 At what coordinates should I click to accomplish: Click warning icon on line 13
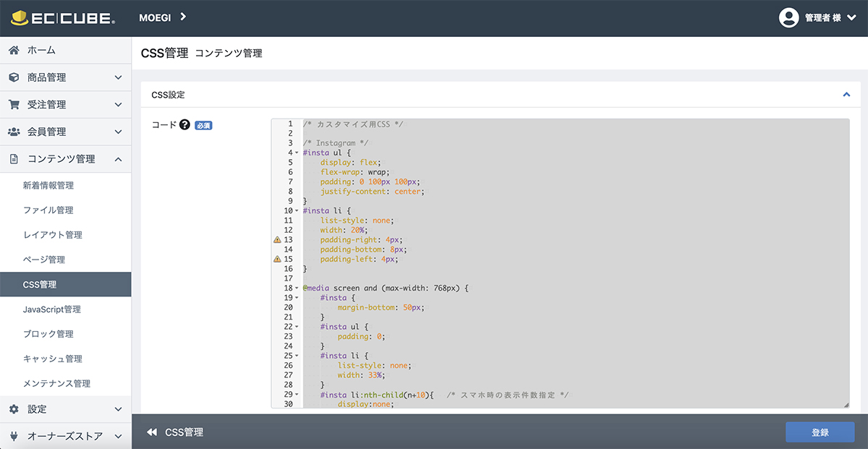(277, 239)
